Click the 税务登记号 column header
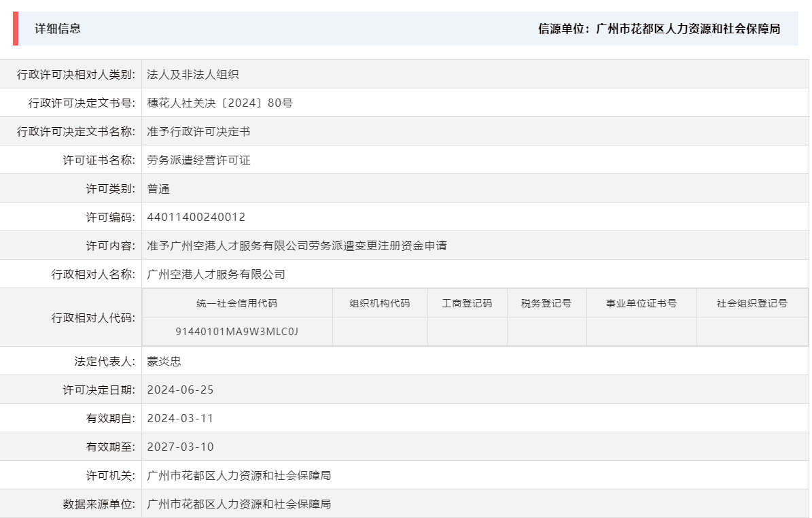 point(547,303)
